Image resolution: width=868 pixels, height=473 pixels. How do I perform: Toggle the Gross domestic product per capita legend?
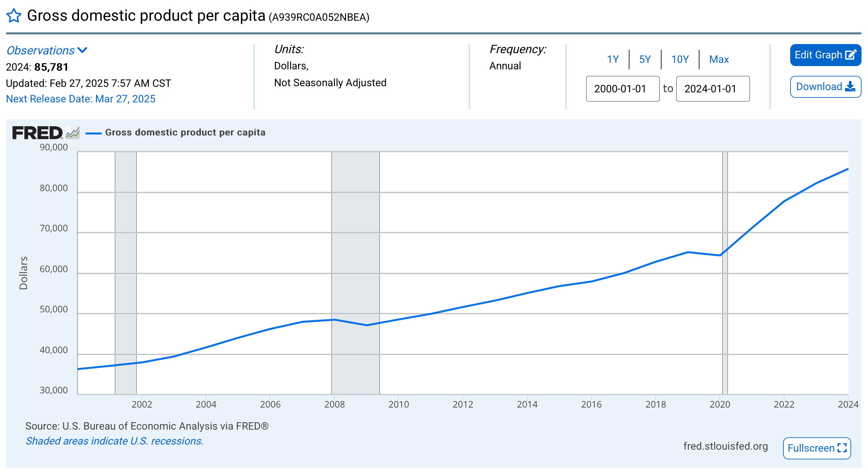click(x=185, y=133)
